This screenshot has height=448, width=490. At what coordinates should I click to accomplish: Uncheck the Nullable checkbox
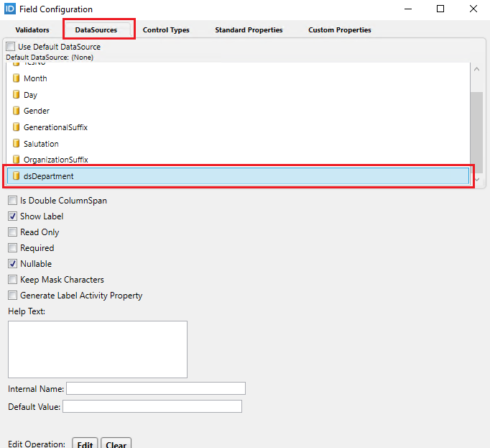point(12,264)
